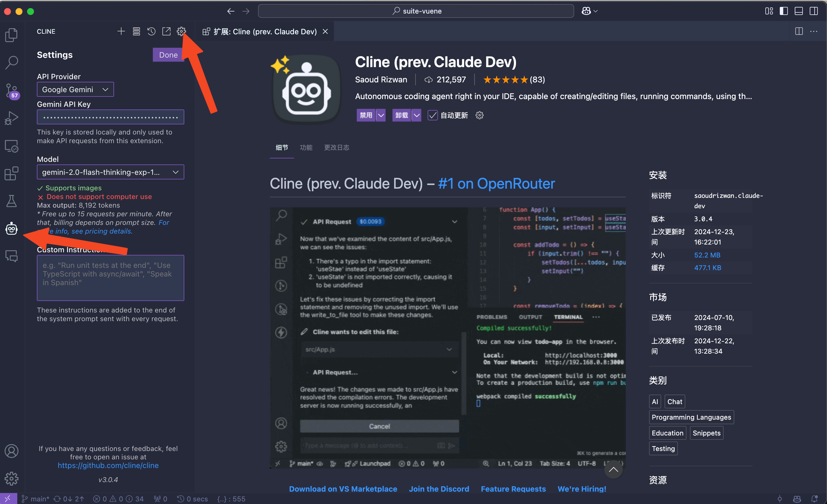Click the 卸载 uninstall button
The width and height of the screenshot is (827, 504).
[401, 115]
